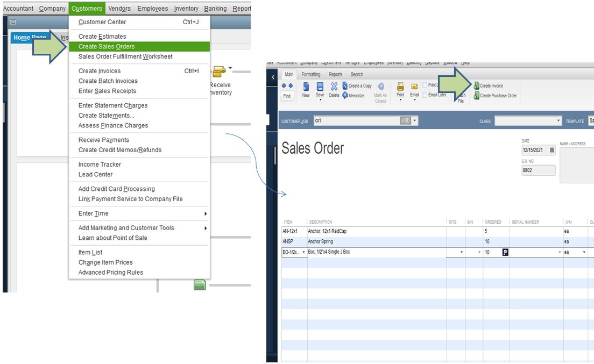Click the Ordered quantity 5 cell
The image size is (594, 364).
point(496,231)
